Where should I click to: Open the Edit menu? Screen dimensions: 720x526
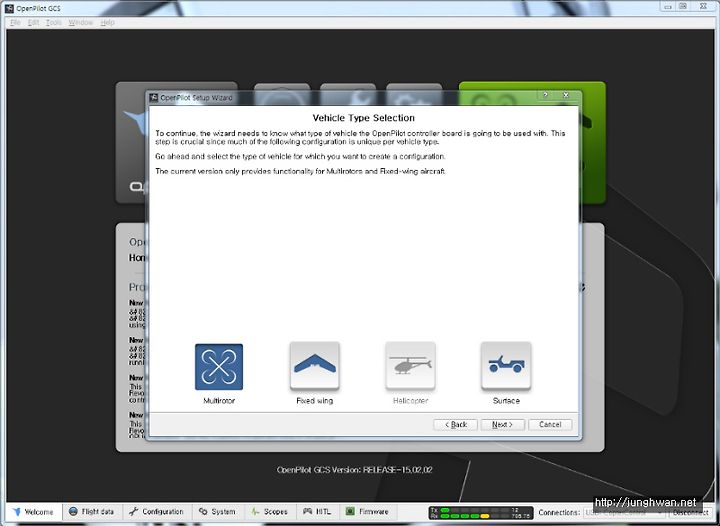click(x=33, y=22)
